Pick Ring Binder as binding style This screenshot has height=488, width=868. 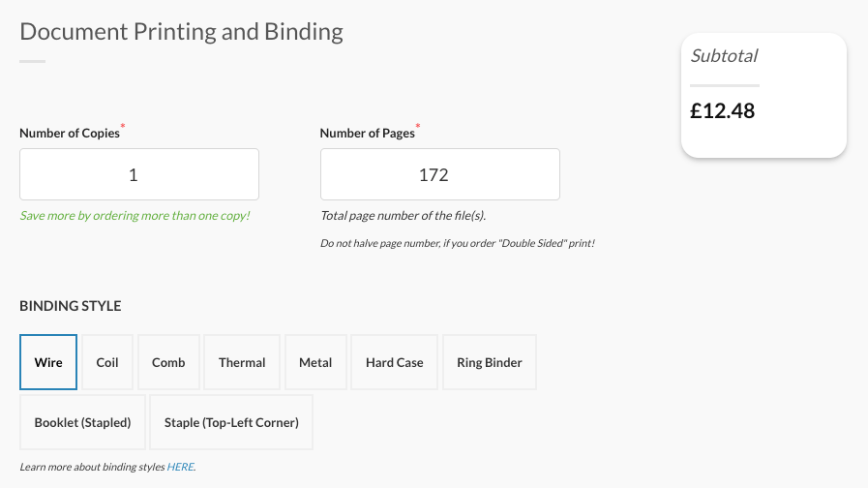489,362
